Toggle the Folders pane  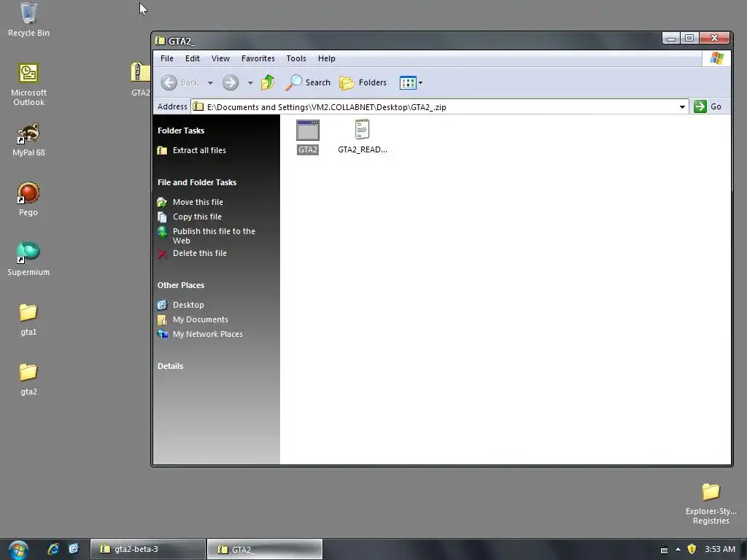(363, 82)
